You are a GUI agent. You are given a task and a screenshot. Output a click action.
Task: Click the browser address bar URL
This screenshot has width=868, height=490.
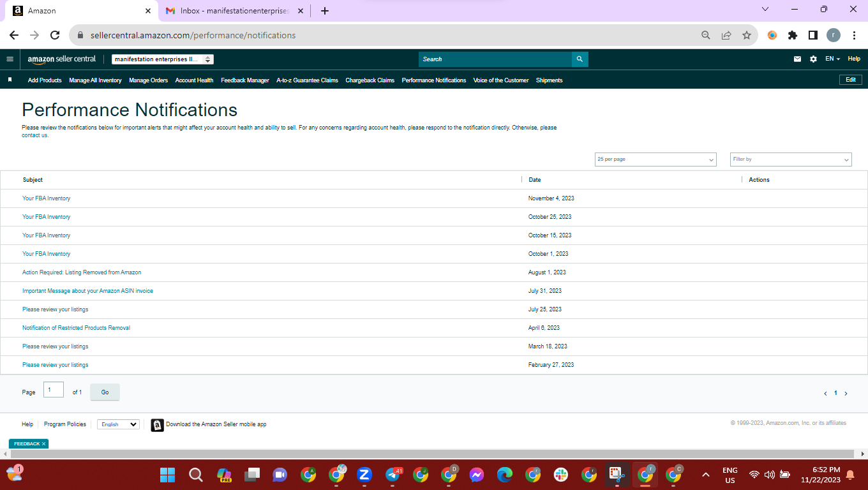193,35
